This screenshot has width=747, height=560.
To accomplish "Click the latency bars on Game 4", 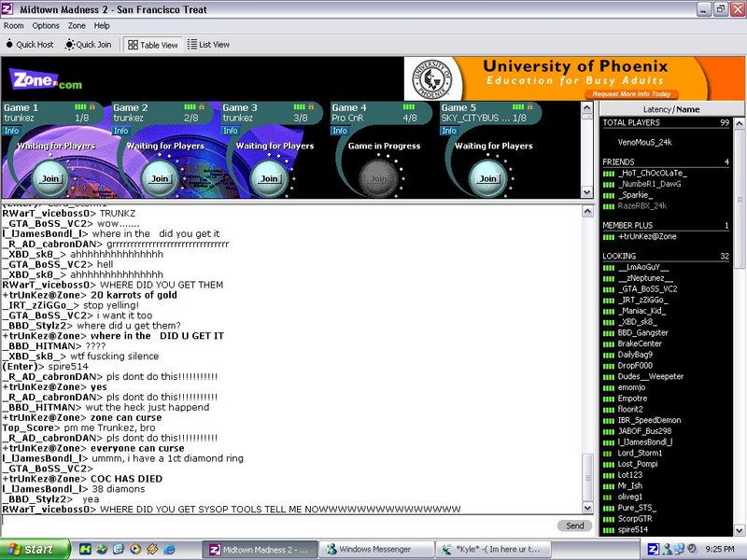I will [x=409, y=106].
